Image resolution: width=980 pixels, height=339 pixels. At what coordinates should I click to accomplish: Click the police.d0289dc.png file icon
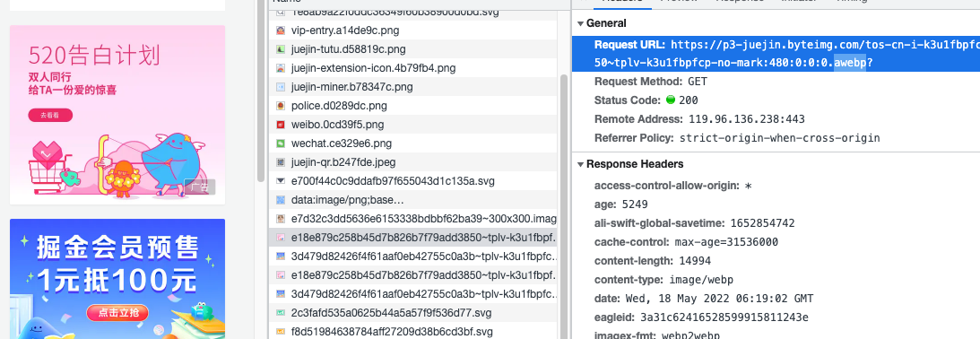tap(281, 106)
